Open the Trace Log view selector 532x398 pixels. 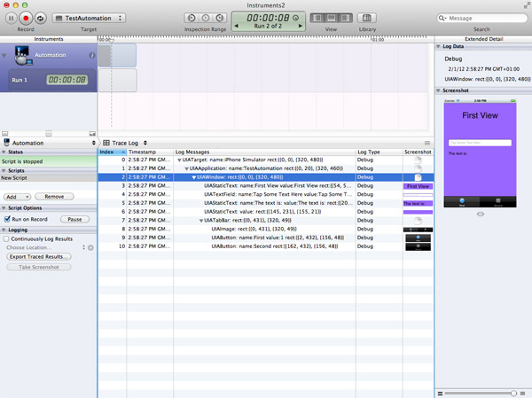click(x=123, y=142)
